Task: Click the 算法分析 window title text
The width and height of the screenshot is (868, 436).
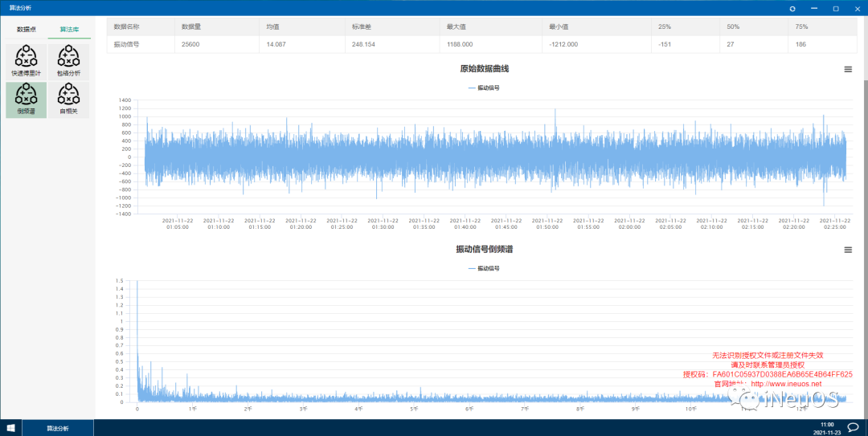Action: [x=20, y=8]
